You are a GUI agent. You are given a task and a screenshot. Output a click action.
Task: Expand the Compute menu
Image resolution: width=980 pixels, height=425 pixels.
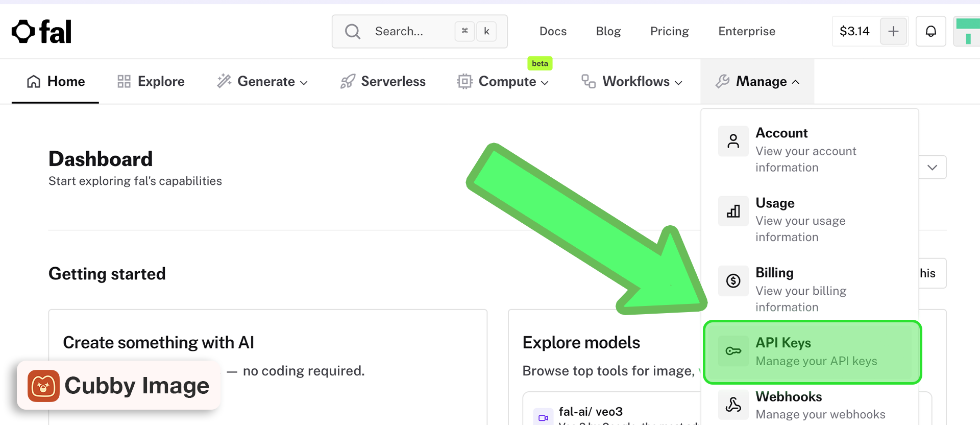503,82
